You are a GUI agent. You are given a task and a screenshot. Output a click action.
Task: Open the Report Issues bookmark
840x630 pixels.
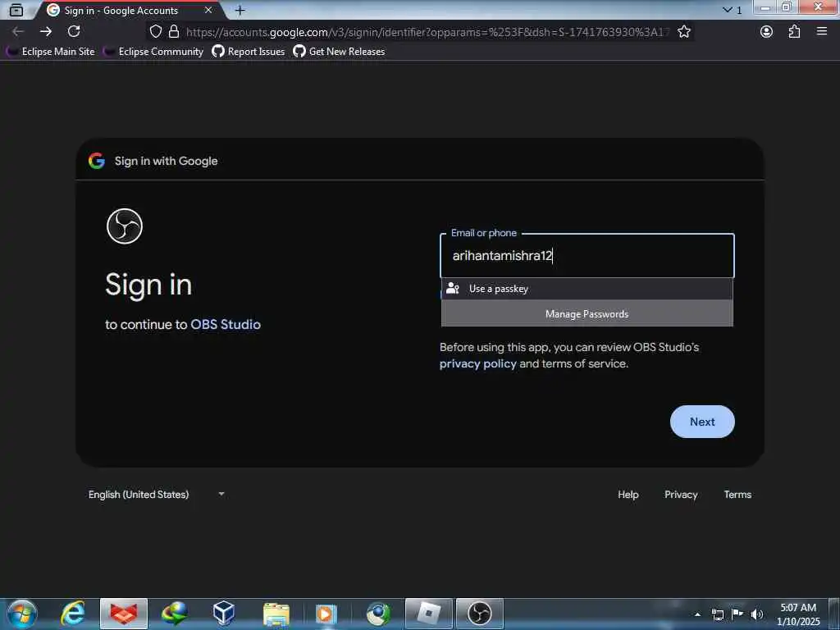click(x=249, y=52)
